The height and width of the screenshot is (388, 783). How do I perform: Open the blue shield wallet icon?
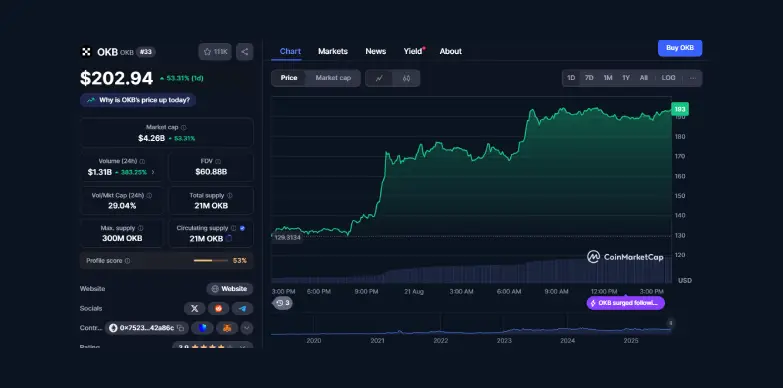point(202,328)
